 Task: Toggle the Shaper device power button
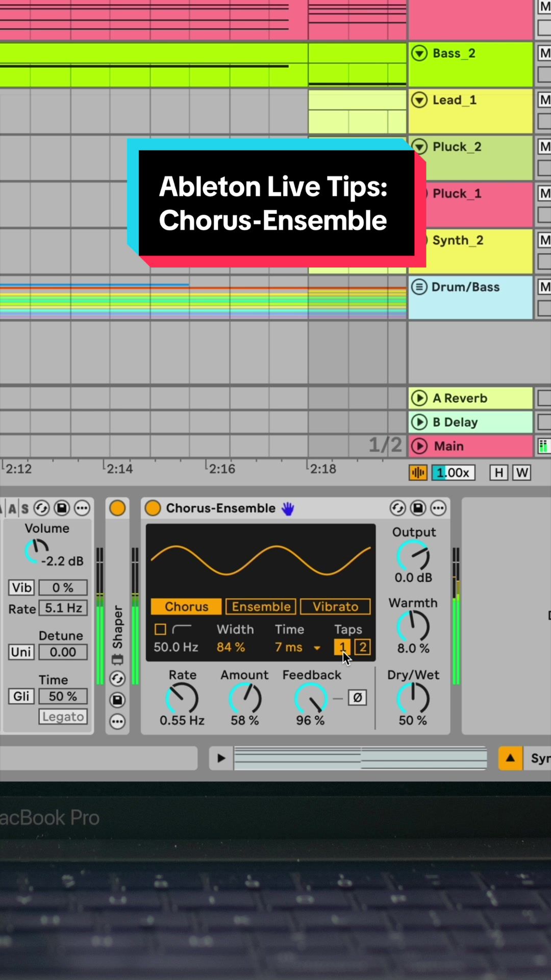pyautogui.click(x=117, y=508)
